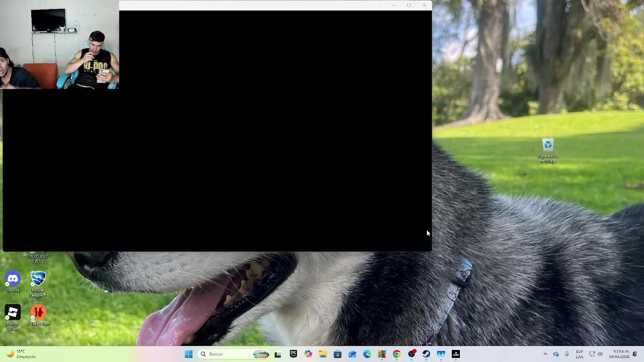Image resolution: width=644 pixels, height=362 pixels.
Task: Open the volume speaker tray icon
Action: [x=600, y=354]
